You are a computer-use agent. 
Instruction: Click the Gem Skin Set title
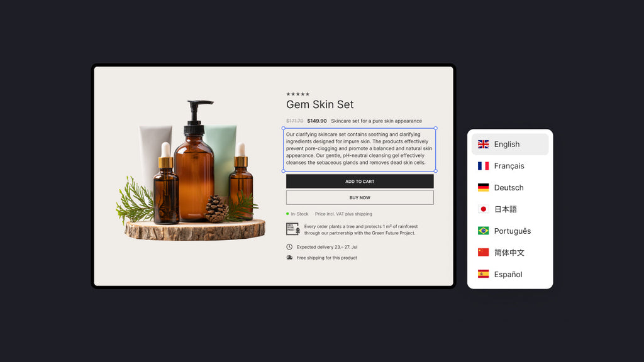[x=319, y=105]
